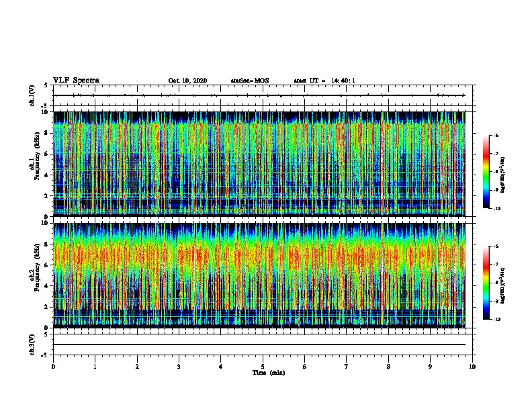
Task: Click the "-10" label on ch.1 color bar
Action: coord(496,209)
